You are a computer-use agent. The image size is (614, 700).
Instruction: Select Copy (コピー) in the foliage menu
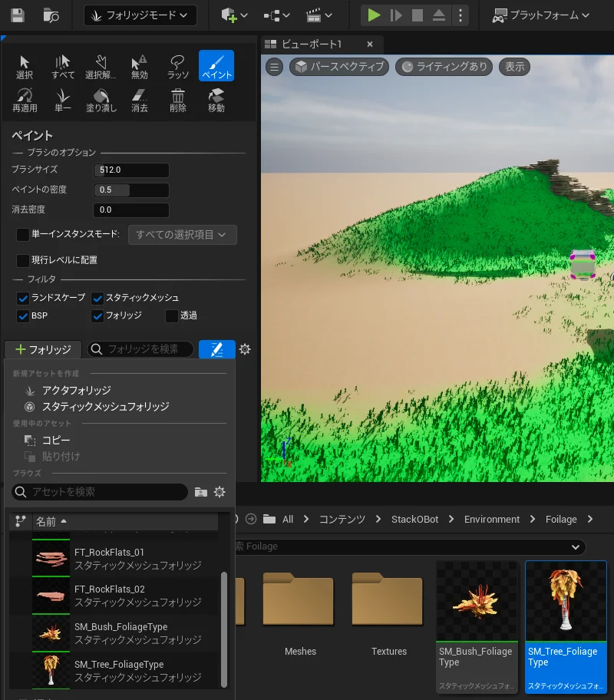55,441
